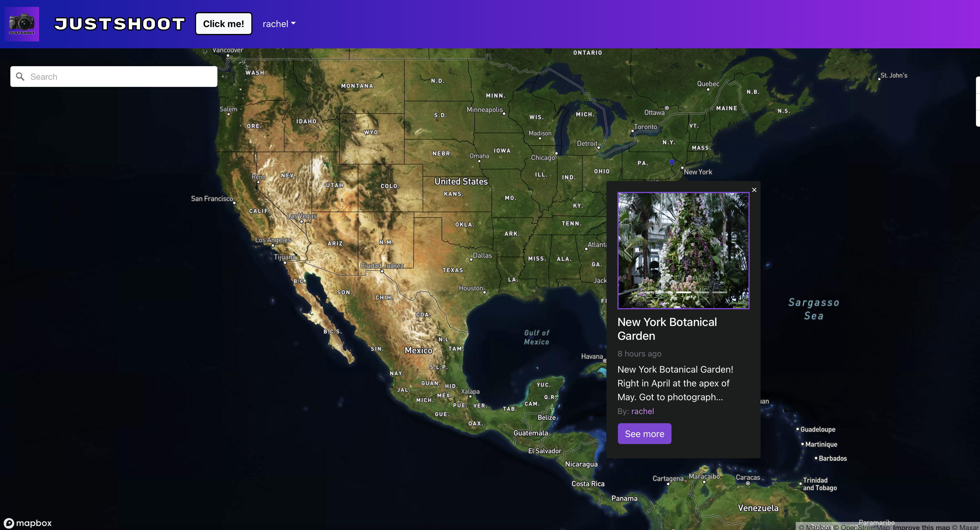
Task: Click the 'United States' map label
Action: (x=461, y=182)
